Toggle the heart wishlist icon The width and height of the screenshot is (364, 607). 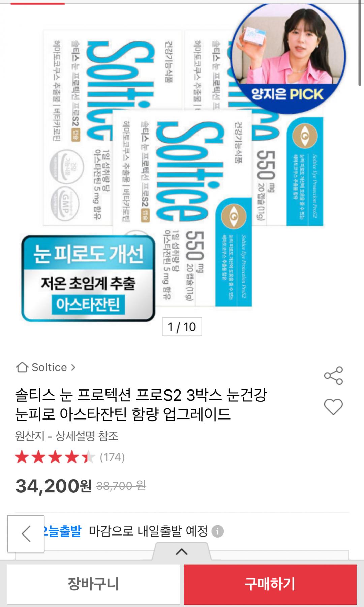pos(333,407)
